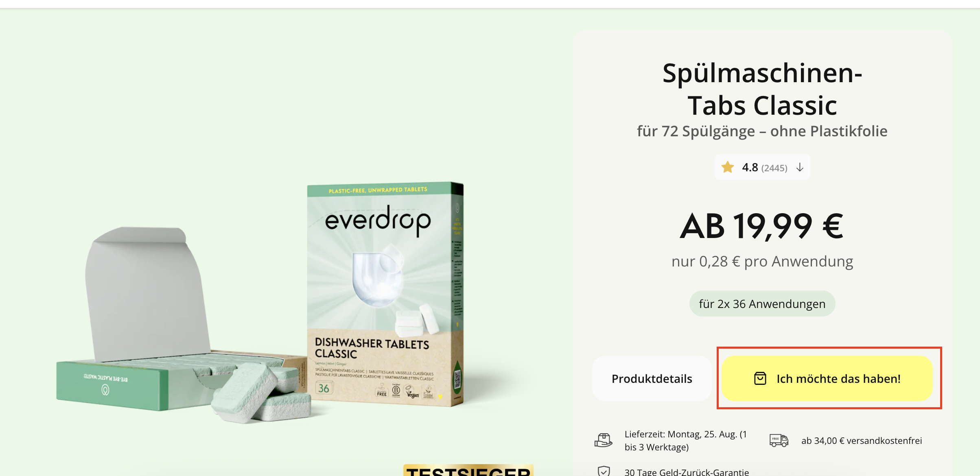Click the free shipping truck icon
Viewport: 980px width, 476px height.
779,441
